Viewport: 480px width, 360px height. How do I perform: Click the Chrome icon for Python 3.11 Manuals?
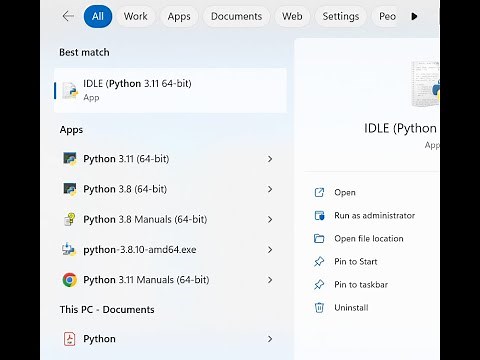coord(70,280)
